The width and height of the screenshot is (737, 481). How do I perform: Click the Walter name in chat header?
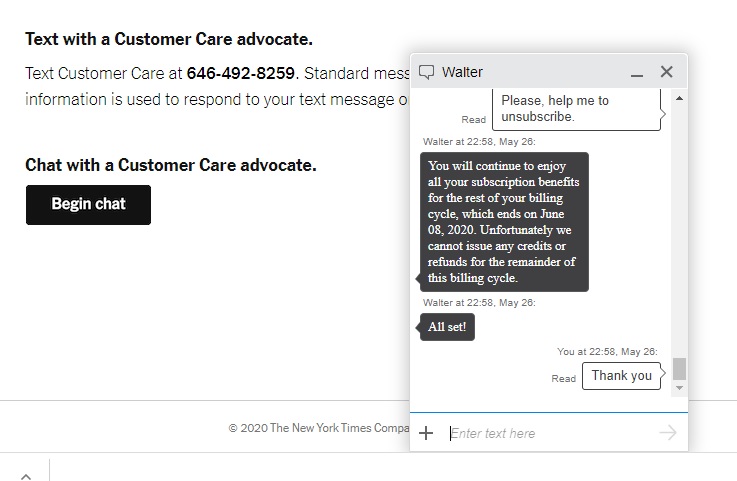pyautogui.click(x=462, y=72)
